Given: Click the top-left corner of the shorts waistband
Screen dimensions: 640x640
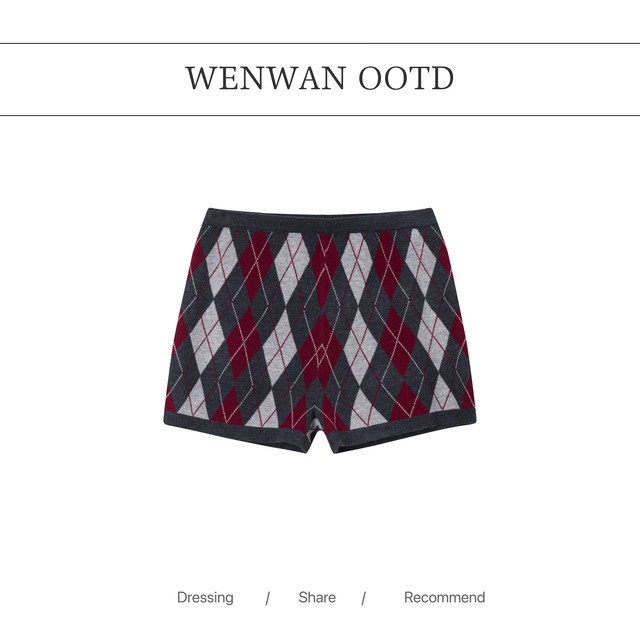Looking at the screenshot, I should pos(209,211).
